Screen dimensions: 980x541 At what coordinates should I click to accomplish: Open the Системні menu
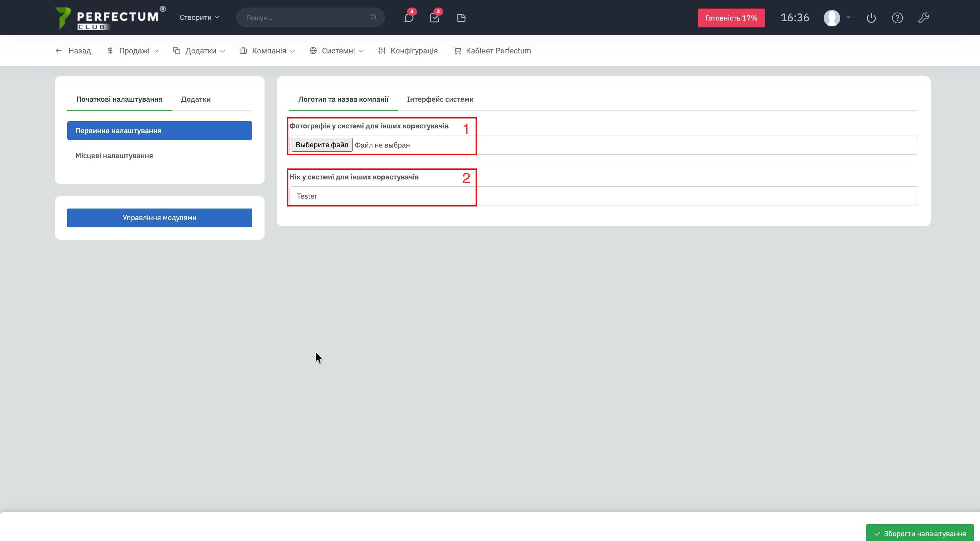click(336, 51)
